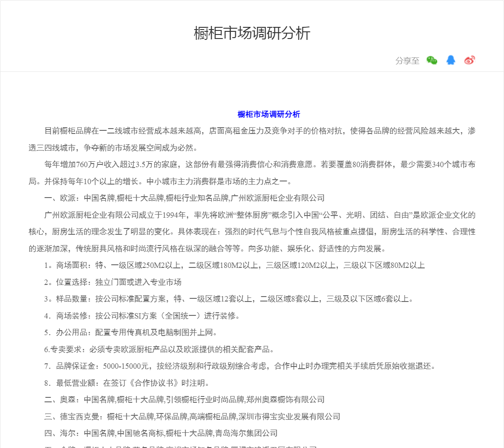Click item '8．最低营业额'
Screen dimensions: 504x448
tap(127, 383)
